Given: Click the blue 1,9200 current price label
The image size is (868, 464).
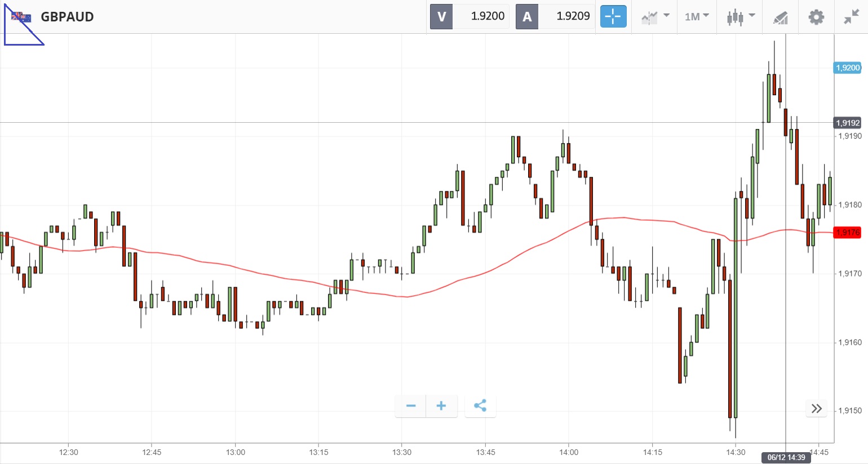Looking at the screenshot, I should [847, 68].
